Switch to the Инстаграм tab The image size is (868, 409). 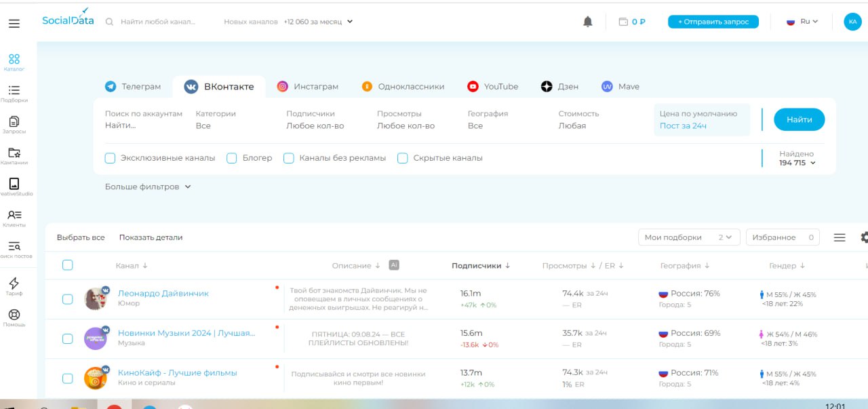click(307, 87)
